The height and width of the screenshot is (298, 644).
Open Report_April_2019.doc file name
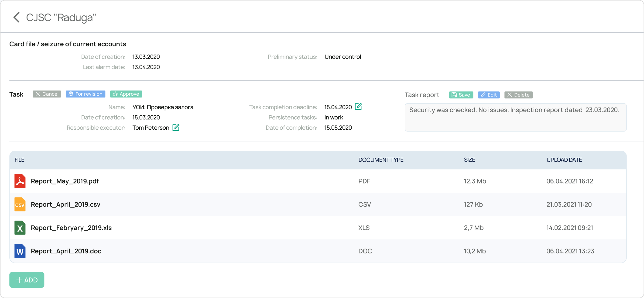66,251
